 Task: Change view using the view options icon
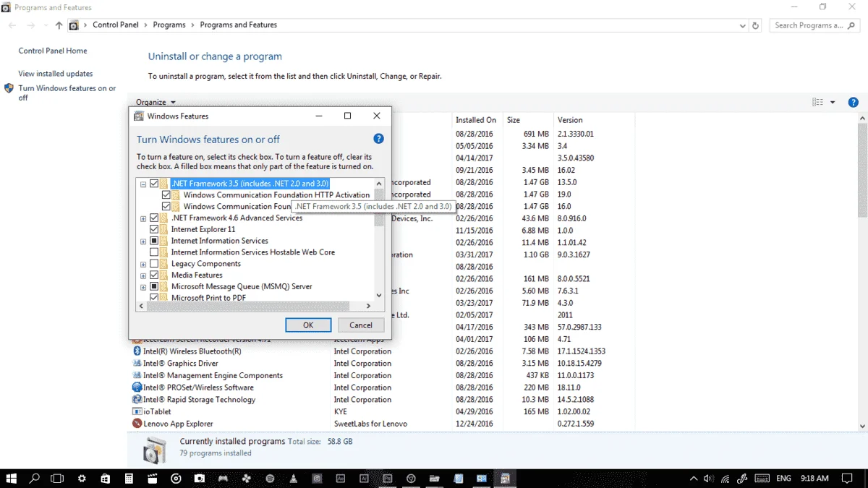[817, 102]
